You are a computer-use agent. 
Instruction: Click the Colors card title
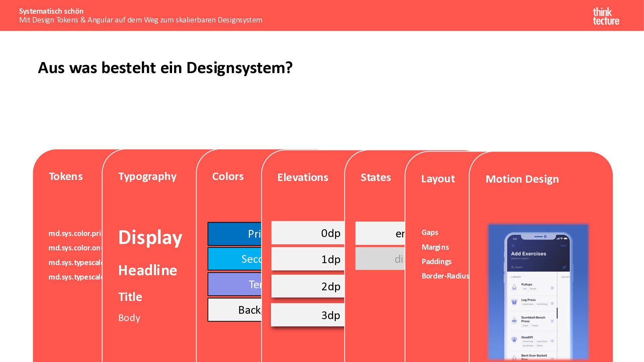pos(228,176)
